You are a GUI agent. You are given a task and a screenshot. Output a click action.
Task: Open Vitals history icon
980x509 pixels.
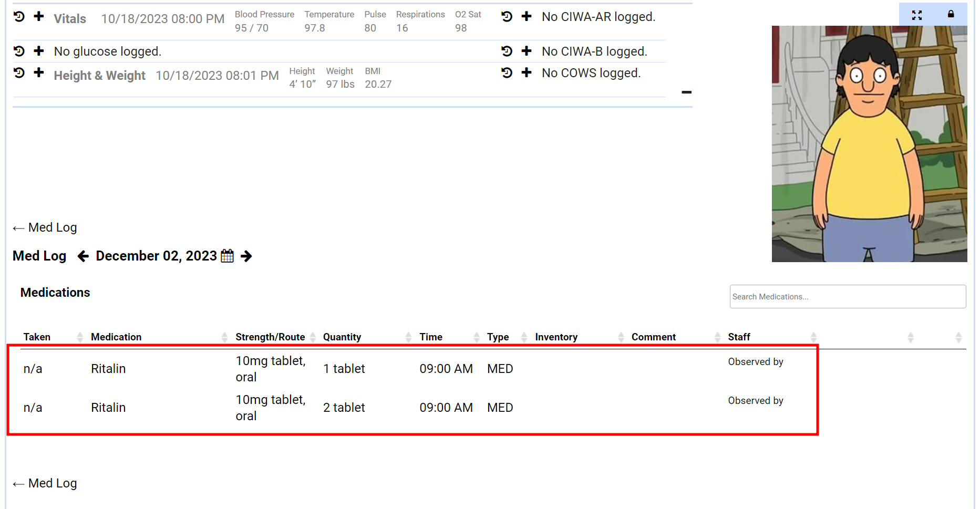point(19,17)
